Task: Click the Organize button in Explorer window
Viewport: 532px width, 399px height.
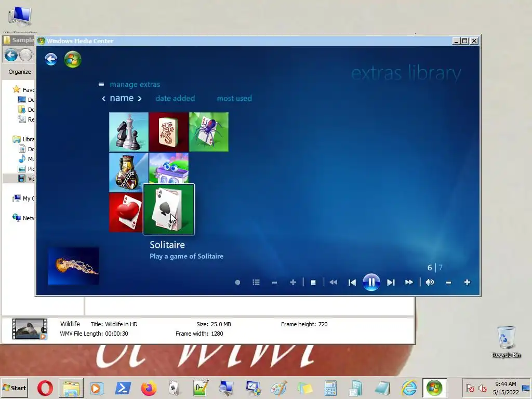Action: (19, 72)
